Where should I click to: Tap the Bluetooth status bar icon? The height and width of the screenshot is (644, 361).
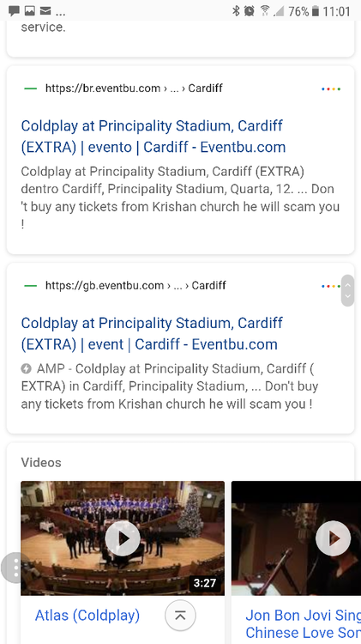click(x=236, y=11)
